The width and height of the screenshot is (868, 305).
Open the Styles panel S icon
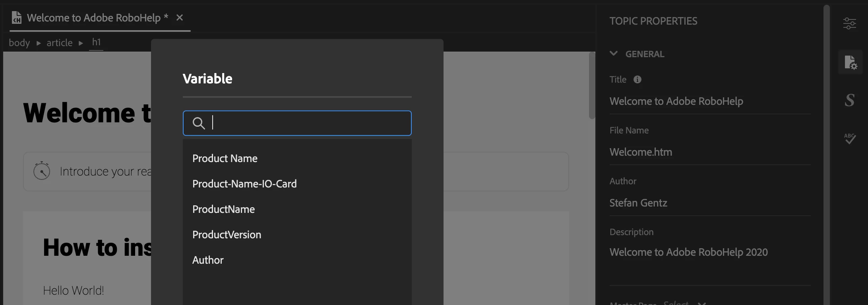(850, 100)
